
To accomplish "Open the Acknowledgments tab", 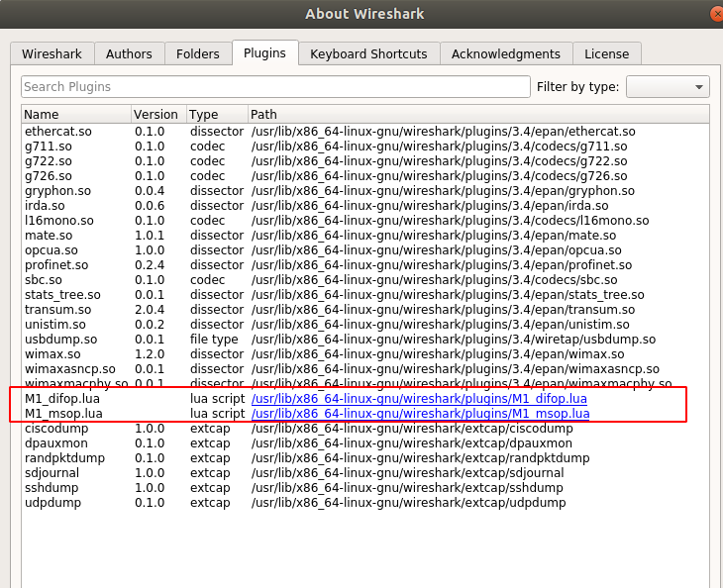I will point(506,53).
